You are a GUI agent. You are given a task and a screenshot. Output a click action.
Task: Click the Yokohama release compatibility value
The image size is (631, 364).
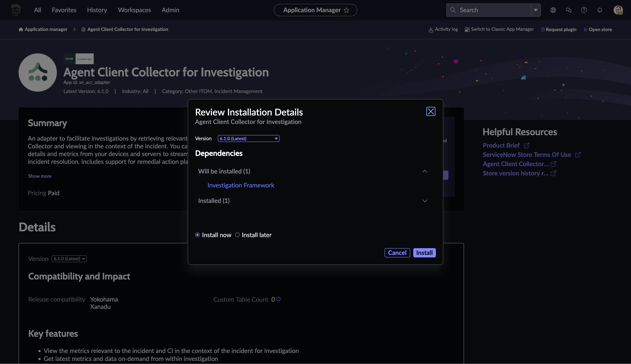click(104, 299)
